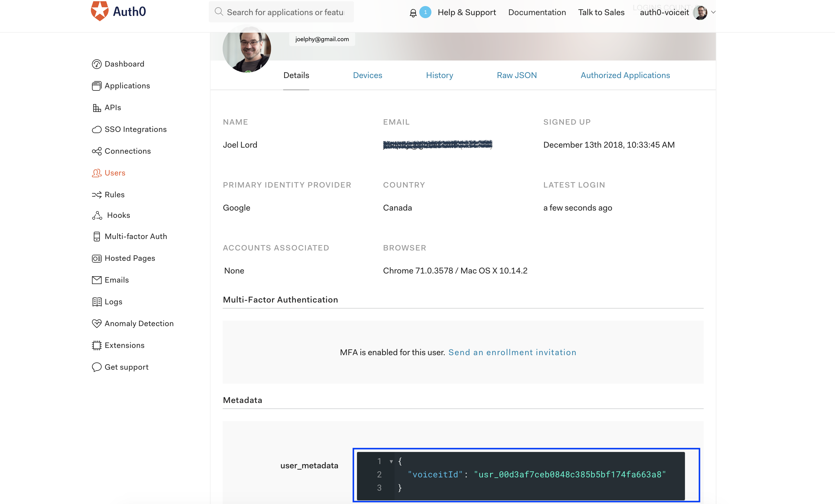Open Emails using its envelope icon

point(97,280)
